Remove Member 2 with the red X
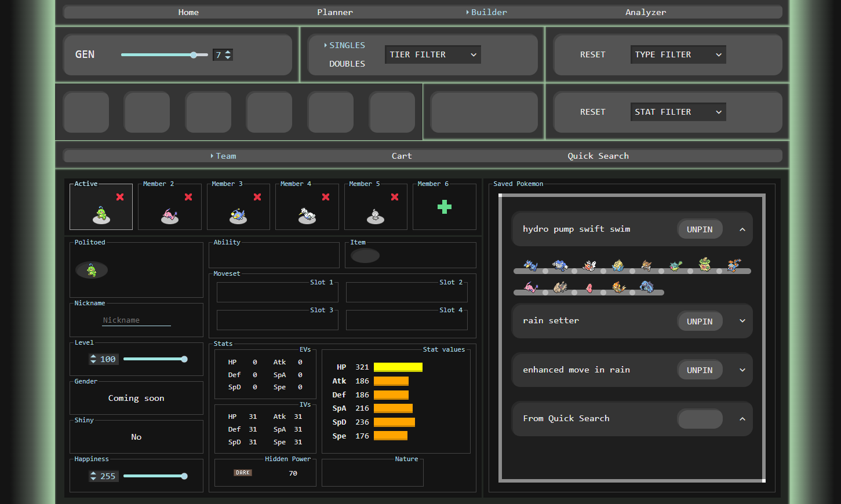Image resolution: width=841 pixels, height=504 pixels. [188, 197]
